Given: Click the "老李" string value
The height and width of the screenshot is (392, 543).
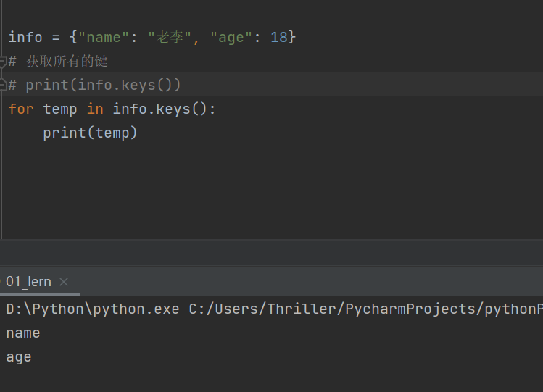Looking at the screenshot, I should click(x=170, y=37).
